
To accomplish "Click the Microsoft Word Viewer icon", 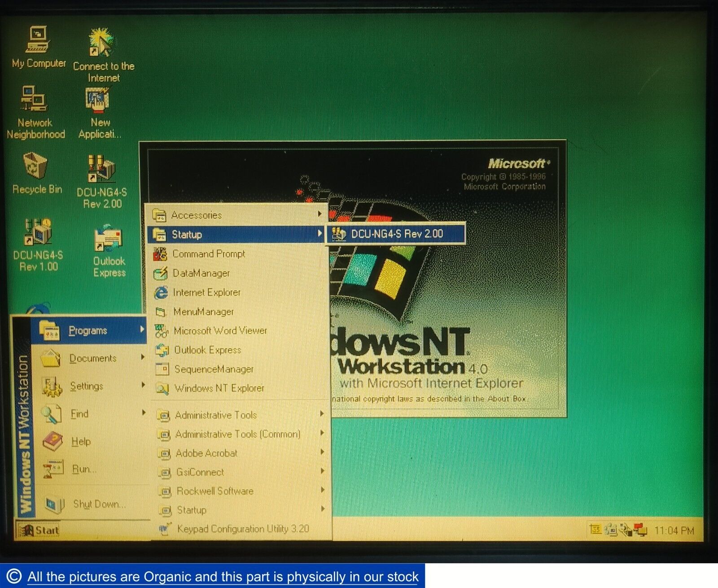I will (x=162, y=331).
